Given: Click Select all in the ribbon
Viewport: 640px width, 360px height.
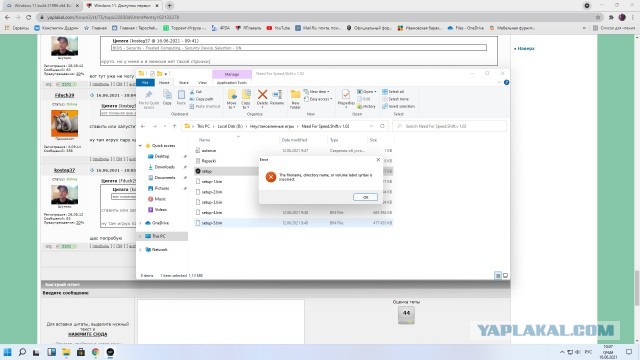Looking at the screenshot, I should click(x=393, y=92).
